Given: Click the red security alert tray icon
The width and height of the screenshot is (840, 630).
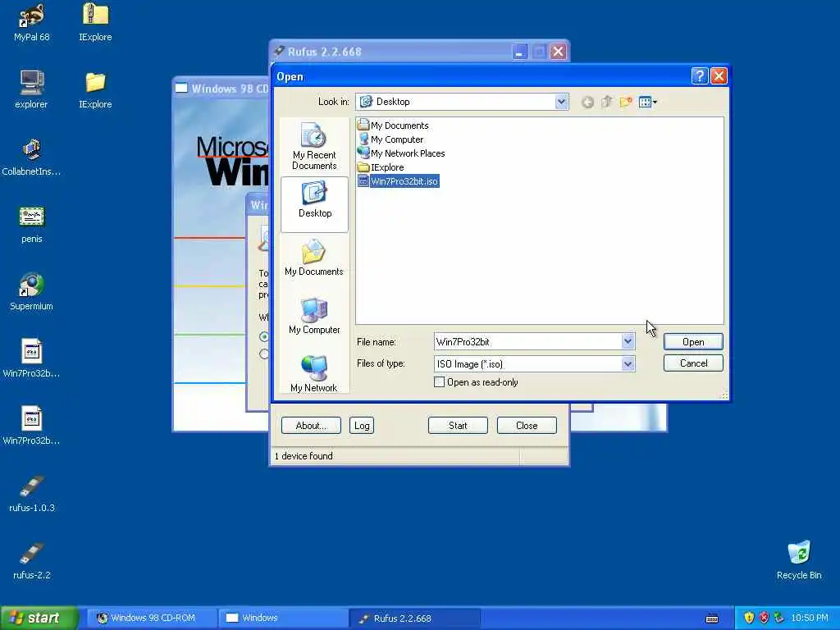Looking at the screenshot, I should pyautogui.click(x=764, y=619).
